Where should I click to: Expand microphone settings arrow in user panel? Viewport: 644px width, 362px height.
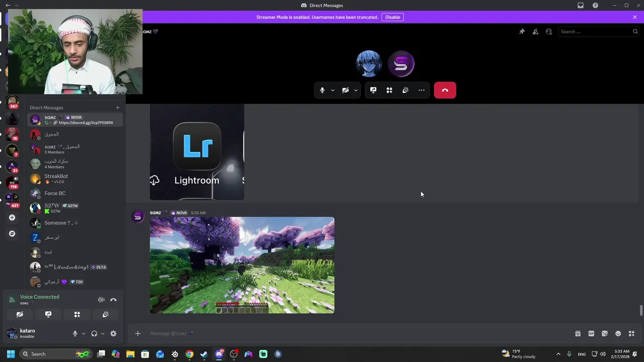coord(84,333)
